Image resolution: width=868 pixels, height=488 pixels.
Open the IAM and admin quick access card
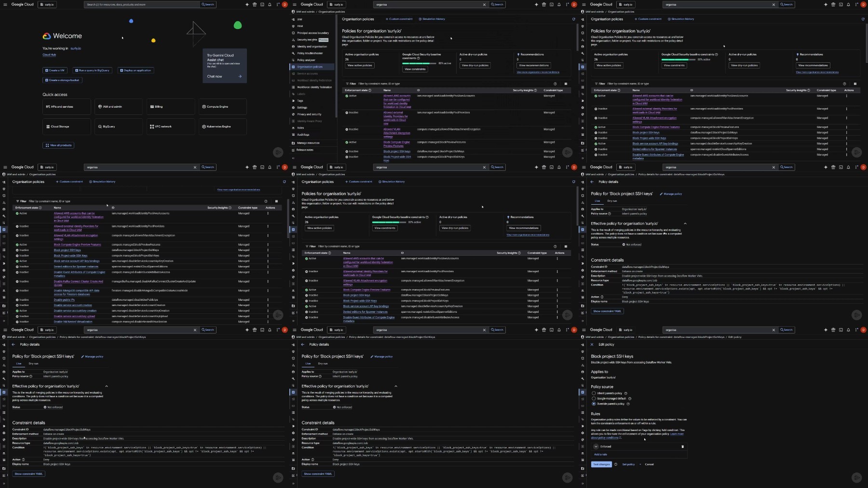coord(119,107)
